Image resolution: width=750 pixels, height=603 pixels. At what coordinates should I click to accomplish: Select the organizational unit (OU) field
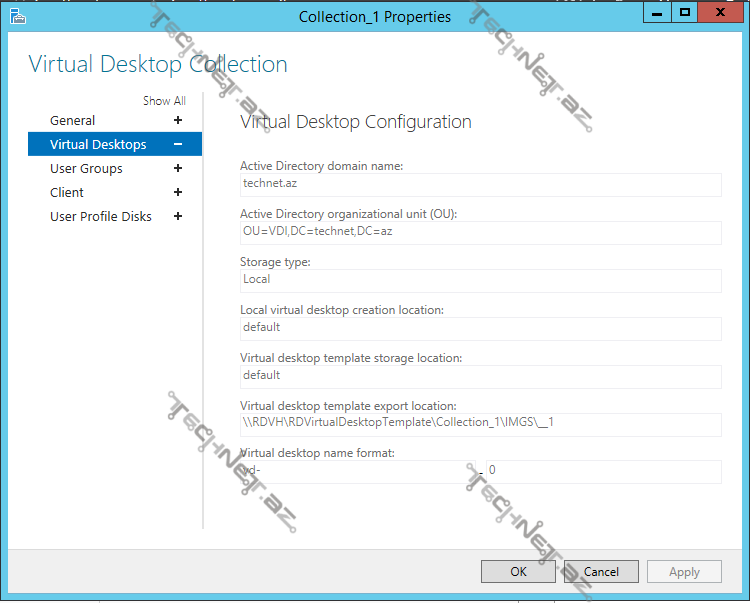pos(480,232)
